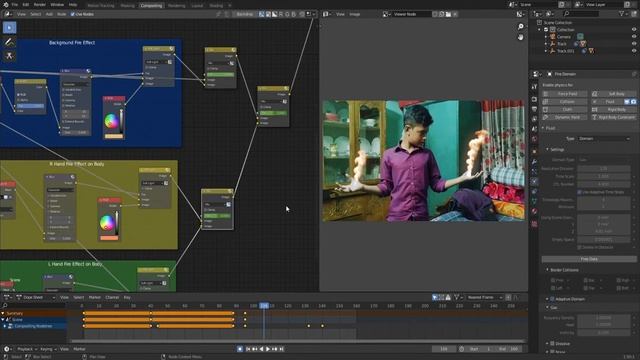Viewport: 640px width, 360px height.
Task: Open the Output properties tab icon
Action: click(x=534, y=109)
